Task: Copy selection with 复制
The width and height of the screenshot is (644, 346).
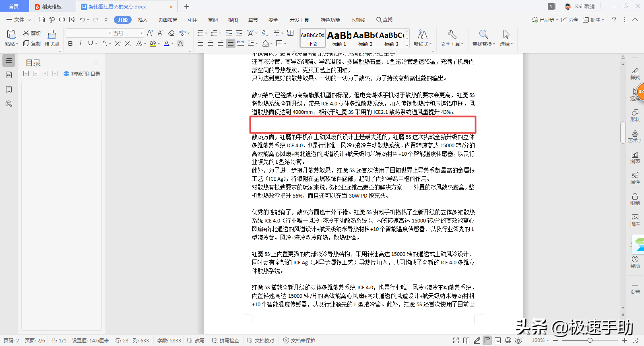Action: pyautogui.click(x=32, y=43)
